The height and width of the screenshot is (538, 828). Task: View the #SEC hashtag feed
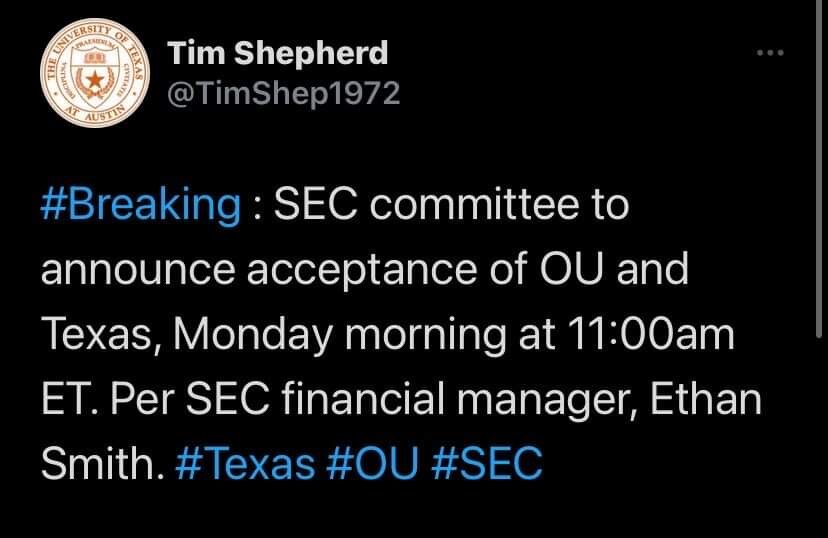488,465
